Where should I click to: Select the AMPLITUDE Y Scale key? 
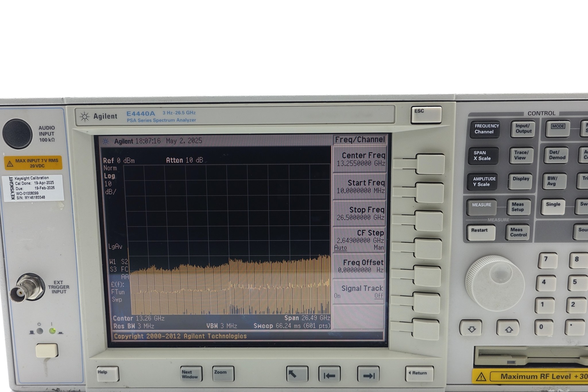click(482, 182)
